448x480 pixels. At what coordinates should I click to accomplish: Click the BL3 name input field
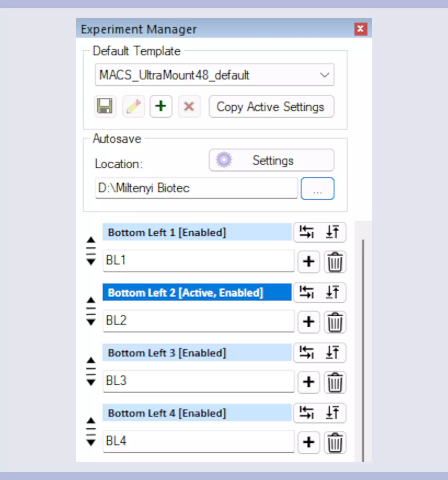(199, 381)
